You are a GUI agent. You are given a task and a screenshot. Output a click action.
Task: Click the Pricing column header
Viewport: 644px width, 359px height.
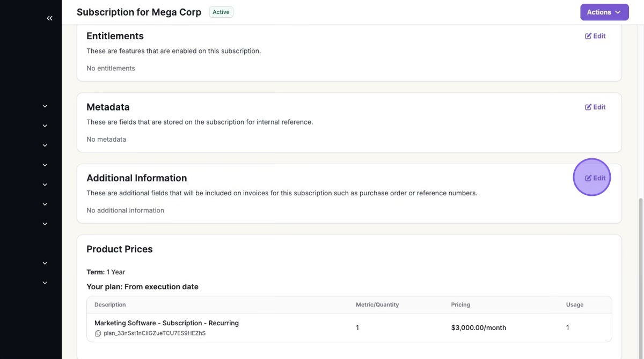point(460,305)
